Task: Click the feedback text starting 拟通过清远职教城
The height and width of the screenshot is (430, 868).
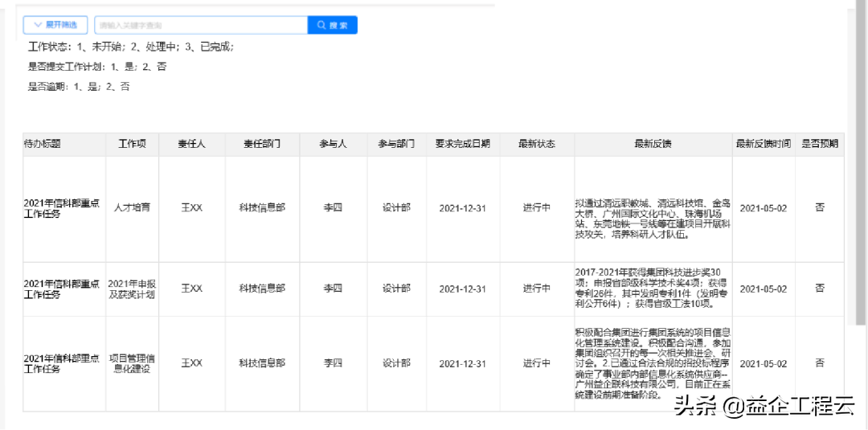Action: click(653, 219)
